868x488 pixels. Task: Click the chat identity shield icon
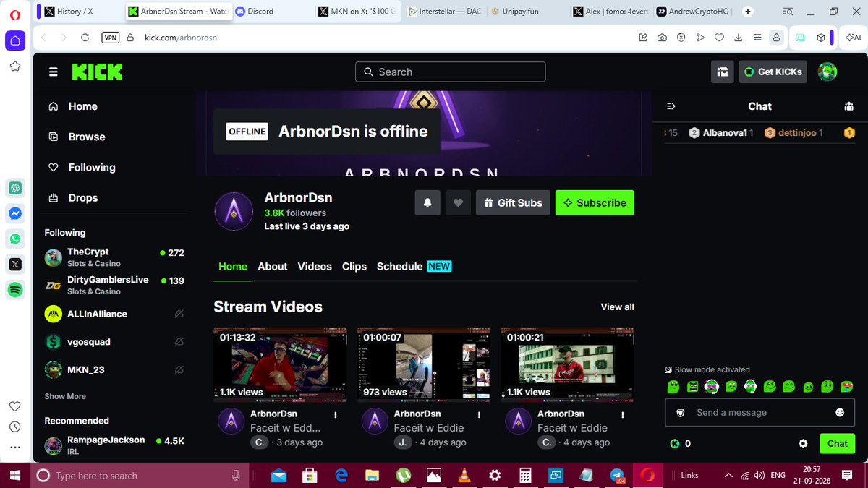680,412
